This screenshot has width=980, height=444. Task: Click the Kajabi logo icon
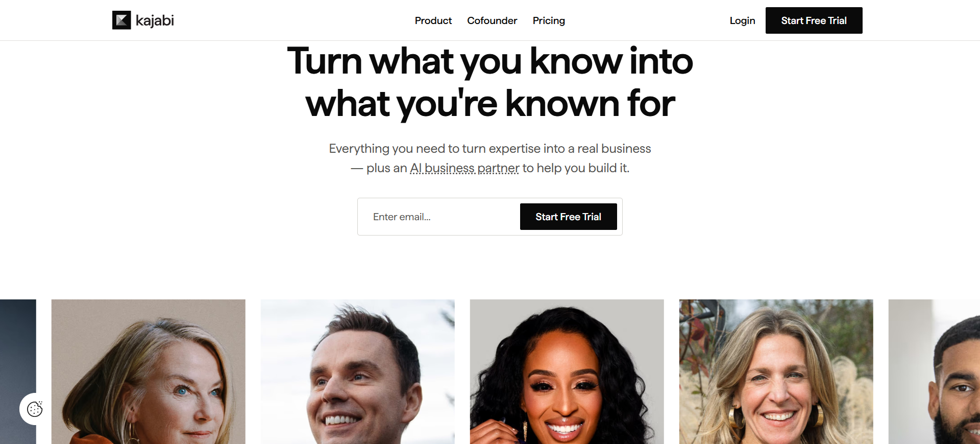121,20
